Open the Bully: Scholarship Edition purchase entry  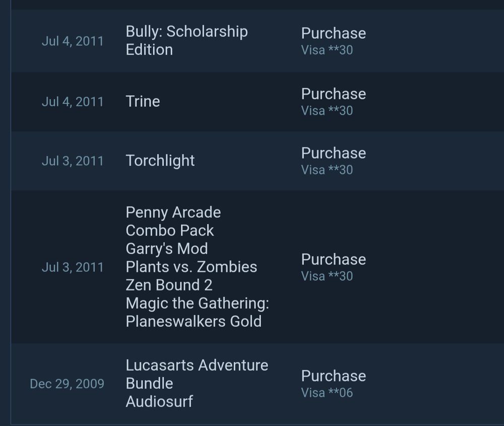point(186,41)
